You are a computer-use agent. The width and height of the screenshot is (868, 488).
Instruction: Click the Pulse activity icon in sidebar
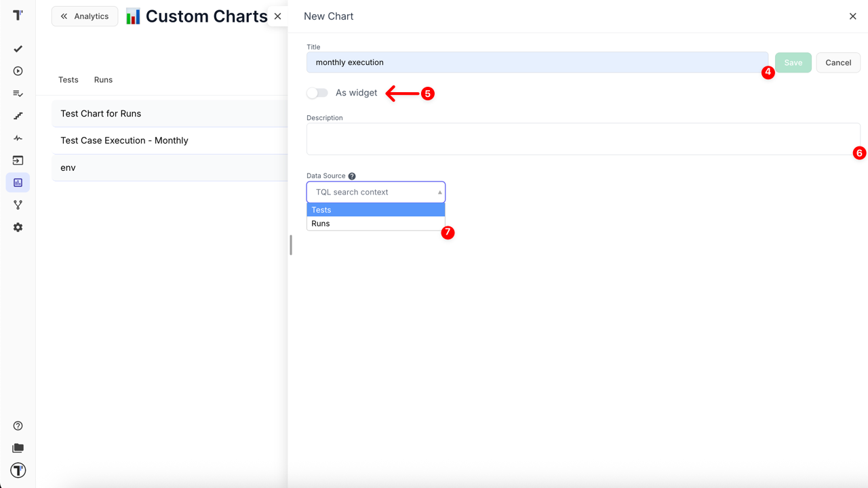[18, 138]
